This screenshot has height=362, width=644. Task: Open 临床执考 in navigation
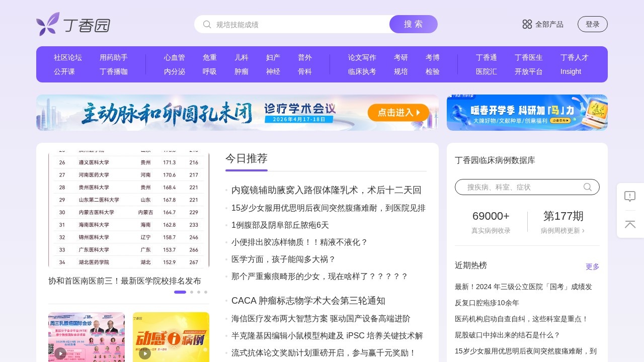tap(362, 71)
